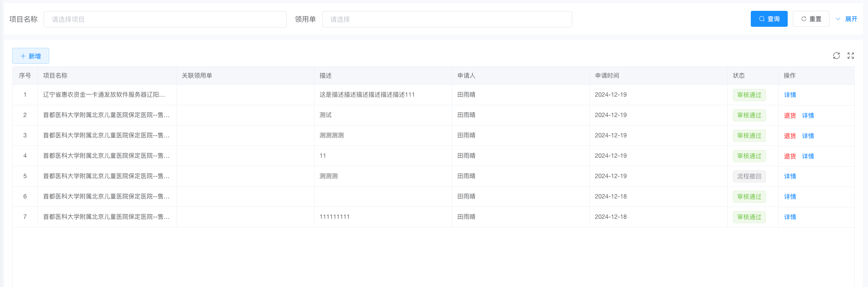Open the 领用单 selection dropdown
The height and width of the screenshot is (287, 868).
point(447,19)
